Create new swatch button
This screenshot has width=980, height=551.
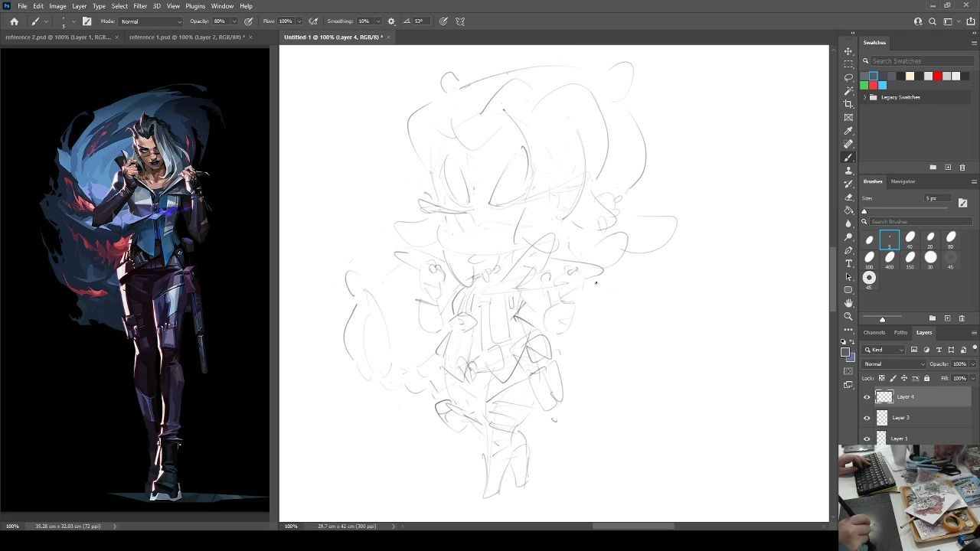[948, 167]
